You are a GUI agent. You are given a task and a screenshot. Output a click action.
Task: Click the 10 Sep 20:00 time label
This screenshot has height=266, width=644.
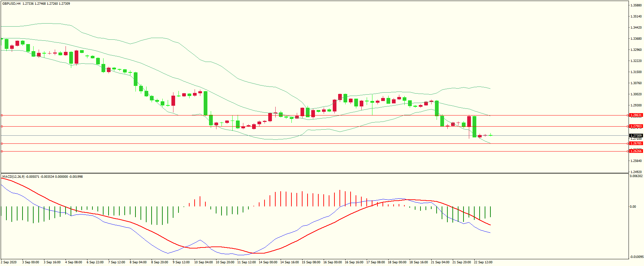(x=225, y=262)
